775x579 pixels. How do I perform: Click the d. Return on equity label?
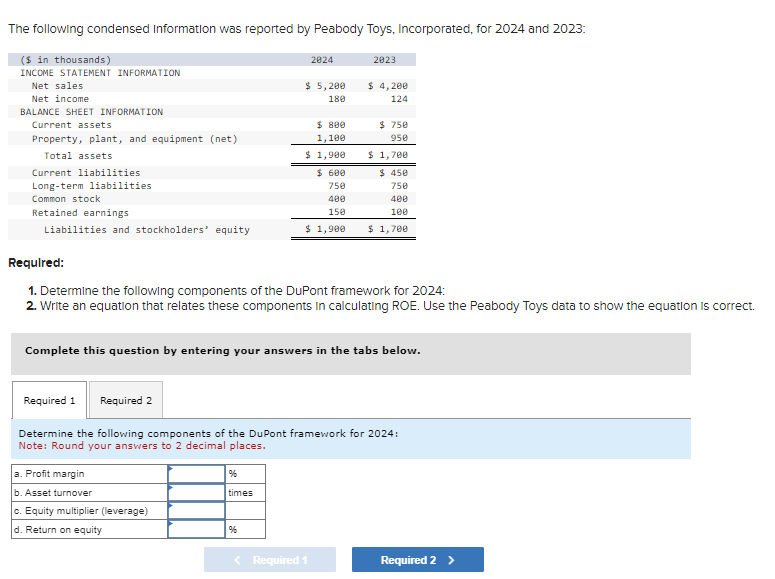58,530
